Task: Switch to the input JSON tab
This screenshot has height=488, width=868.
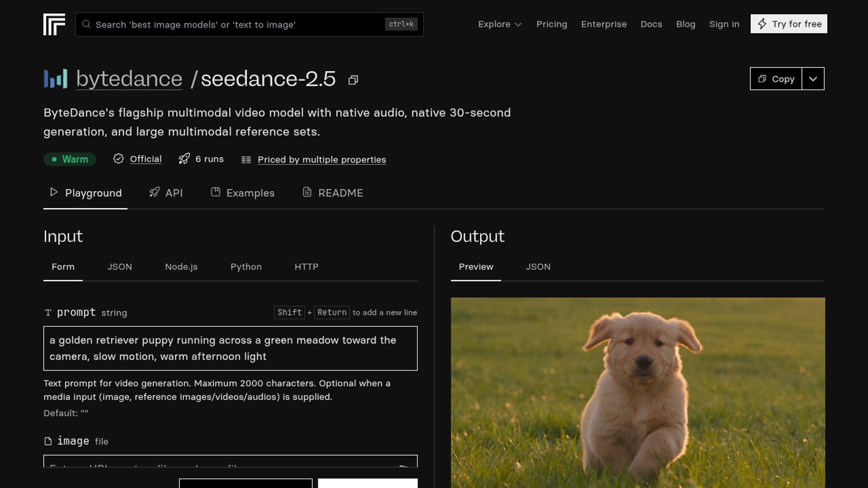Action: coord(120,267)
